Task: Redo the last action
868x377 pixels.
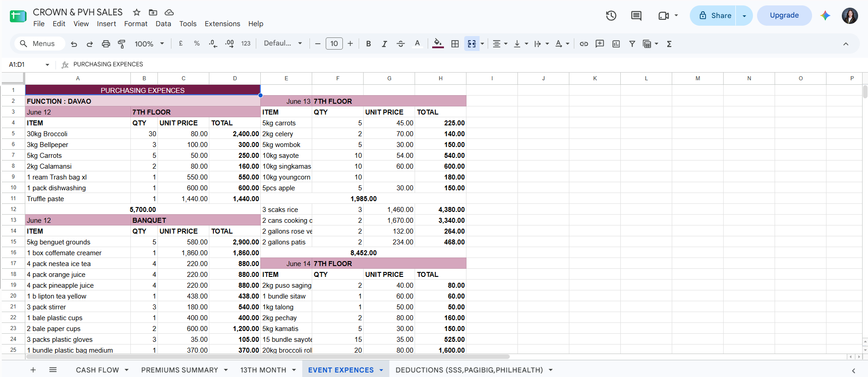Action: pyautogui.click(x=90, y=44)
